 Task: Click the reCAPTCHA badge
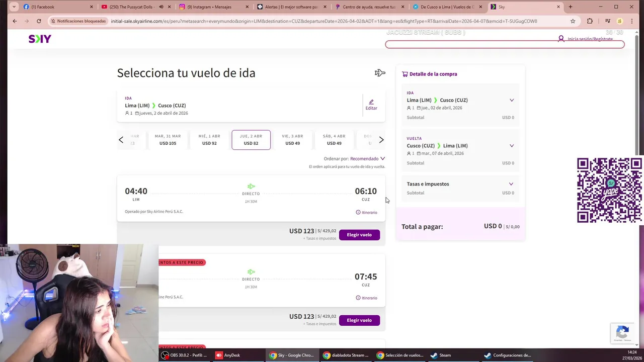click(622, 333)
